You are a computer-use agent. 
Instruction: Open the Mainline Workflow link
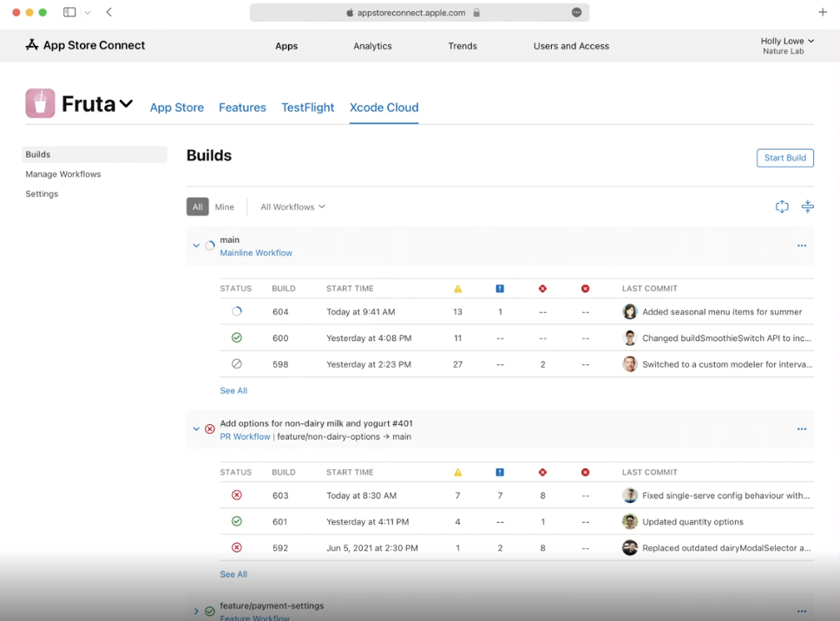pyautogui.click(x=256, y=252)
